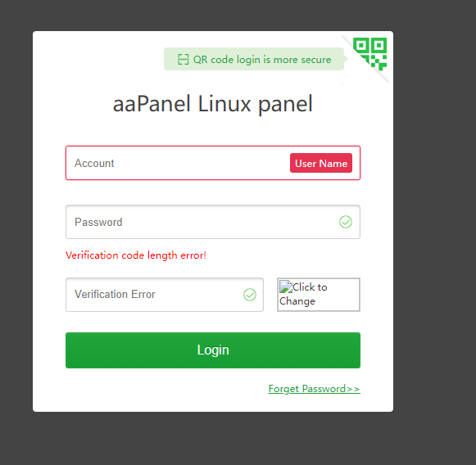Click the word 'Change' in the captcha box
476x465 pixels.
click(x=297, y=301)
